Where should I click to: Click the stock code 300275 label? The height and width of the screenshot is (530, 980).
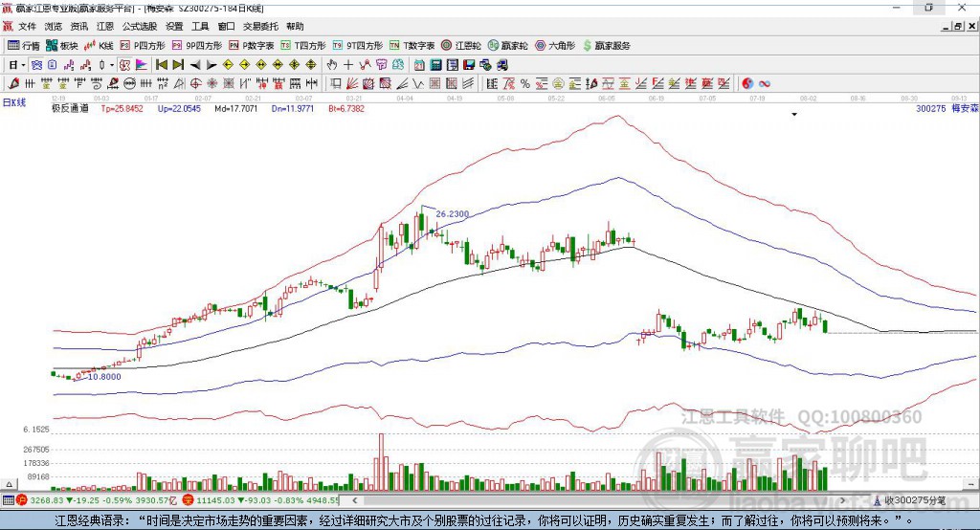click(930, 109)
